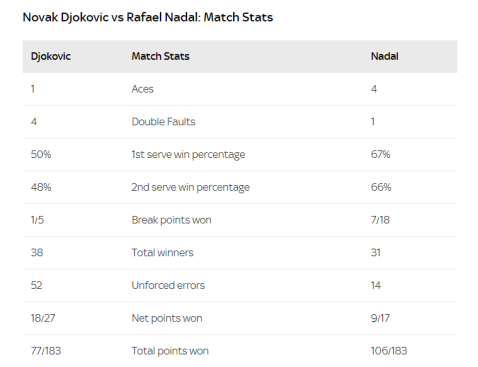The width and height of the screenshot is (478, 367).
Task: Click the Break points won label
Action: (x=171, y=220)
